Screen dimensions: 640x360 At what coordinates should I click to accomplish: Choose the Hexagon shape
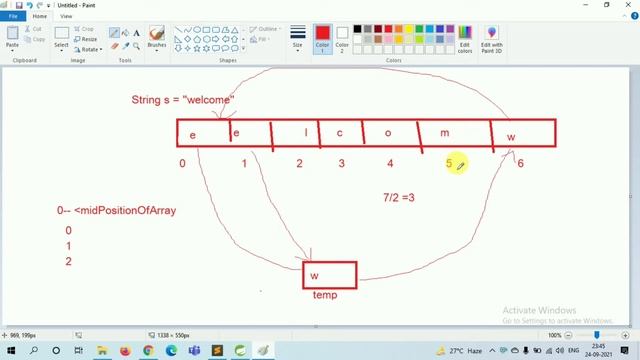tap(206, 39)
